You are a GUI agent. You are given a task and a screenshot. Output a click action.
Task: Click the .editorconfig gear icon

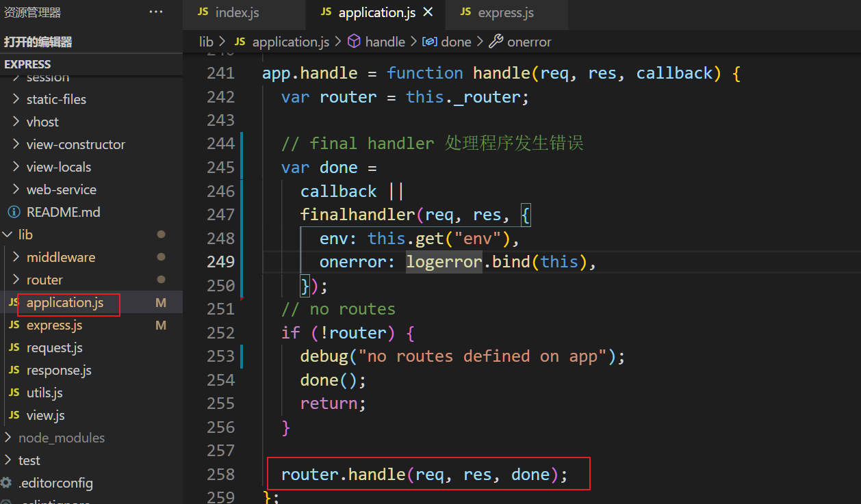[7, 483]
